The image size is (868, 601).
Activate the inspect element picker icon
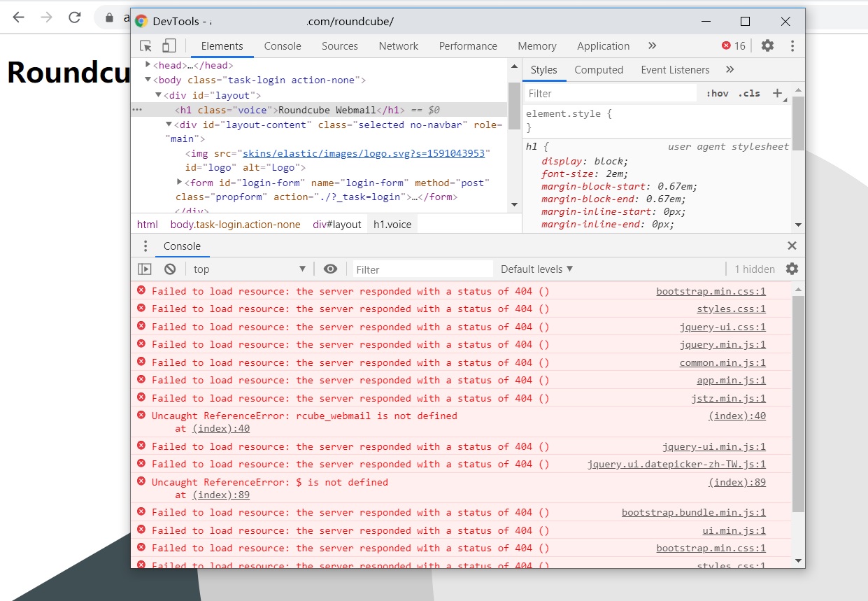click(x=145, y=46)
